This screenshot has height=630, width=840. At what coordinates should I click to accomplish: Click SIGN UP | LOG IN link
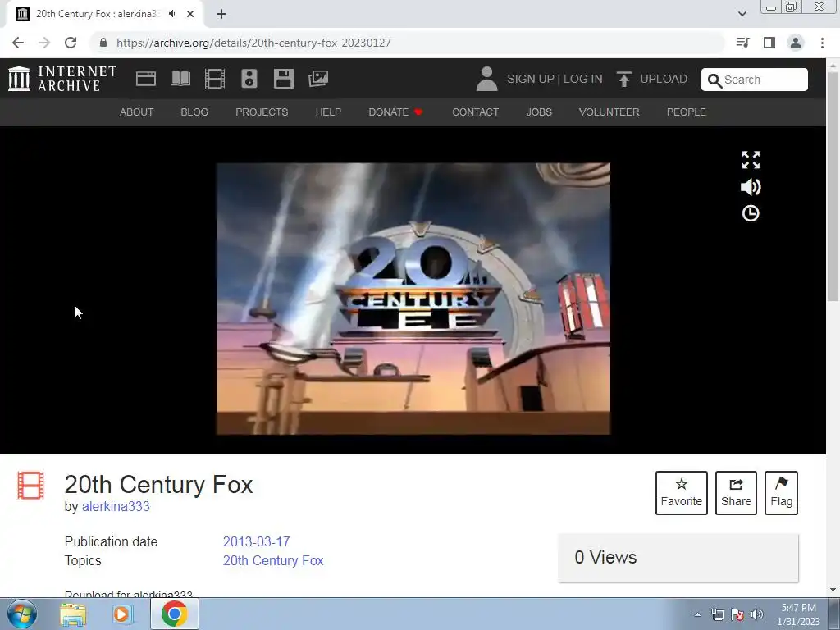[555, 79]
